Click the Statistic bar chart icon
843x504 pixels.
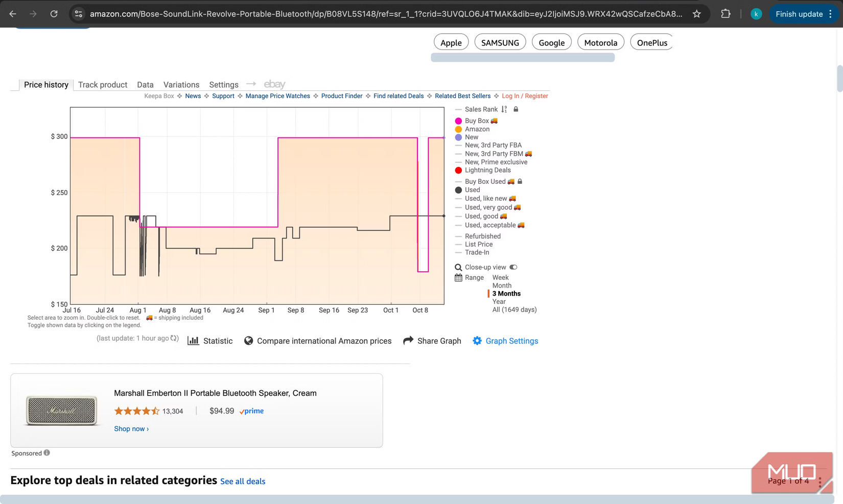(x=193, y=341)
